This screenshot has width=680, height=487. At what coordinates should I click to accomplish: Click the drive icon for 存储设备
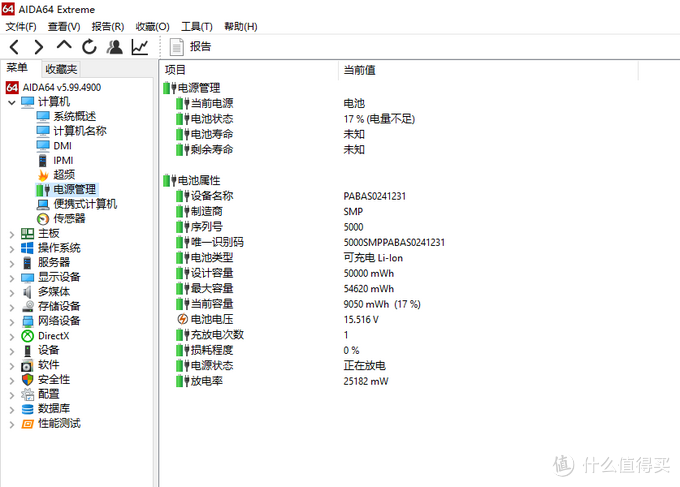pyautogui.click(x=27, y=307)
